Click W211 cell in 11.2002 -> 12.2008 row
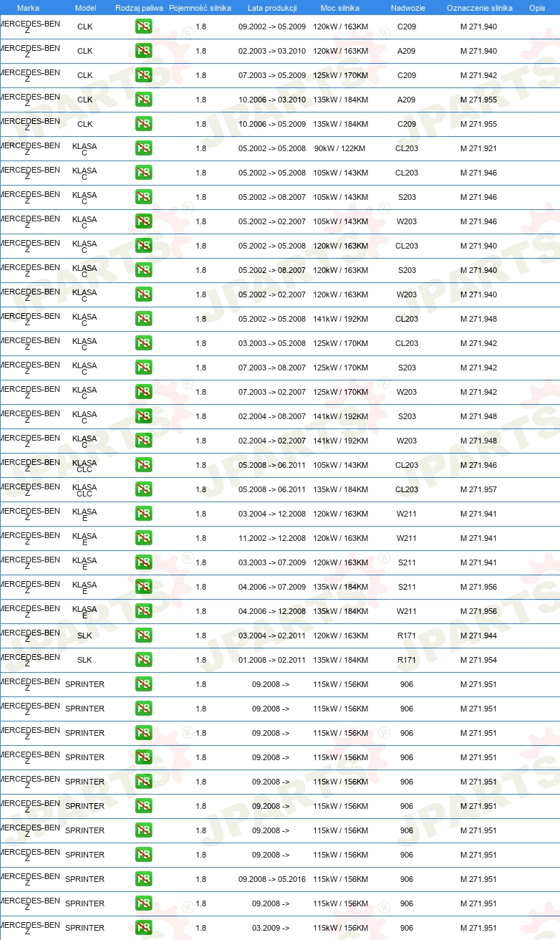 point(407,539)
